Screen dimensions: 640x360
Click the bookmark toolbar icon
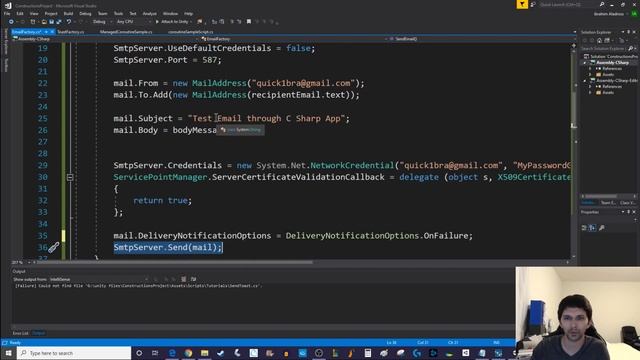[x=249, y=22]
